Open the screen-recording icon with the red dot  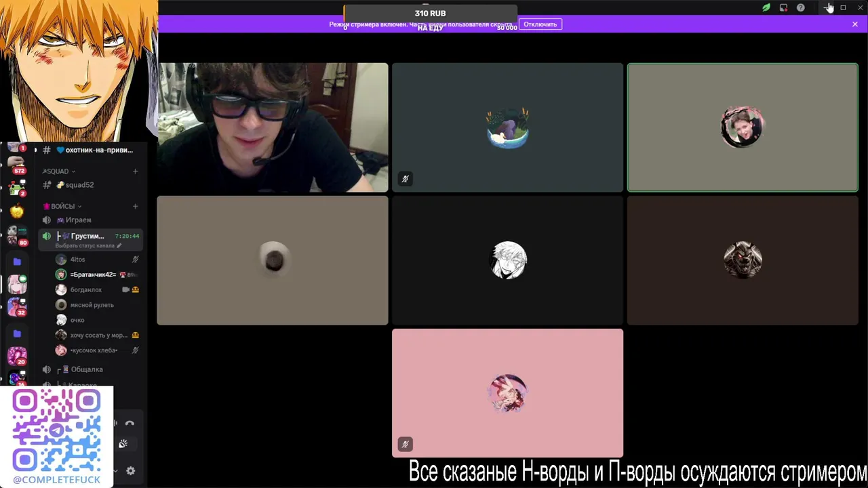[x=783, y=7]
